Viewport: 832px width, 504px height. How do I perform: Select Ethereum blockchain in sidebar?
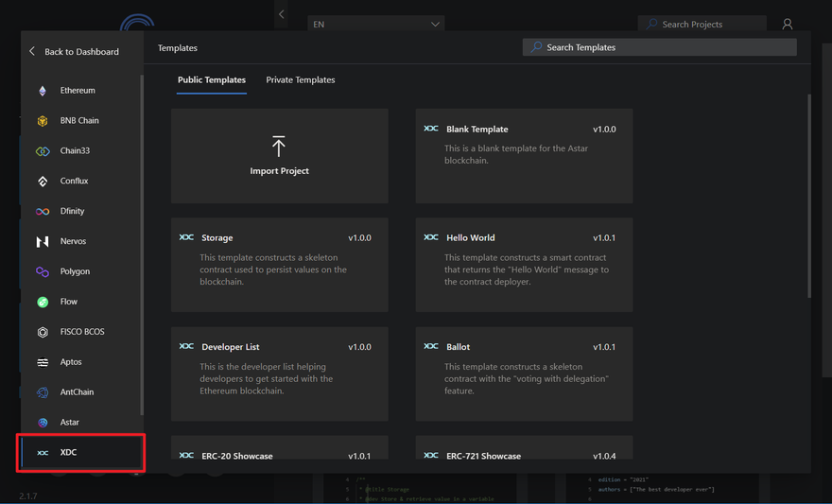point(80,91)
